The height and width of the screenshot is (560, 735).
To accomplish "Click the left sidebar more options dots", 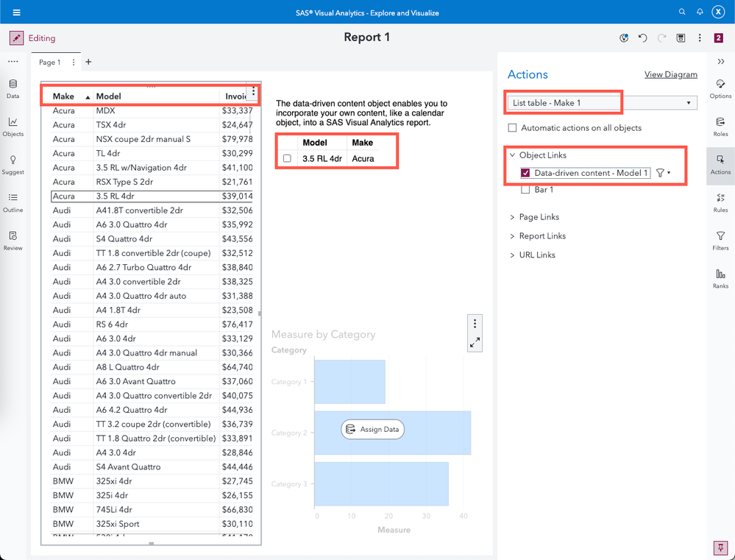I will pyautogui.click(x=13, y=61).
